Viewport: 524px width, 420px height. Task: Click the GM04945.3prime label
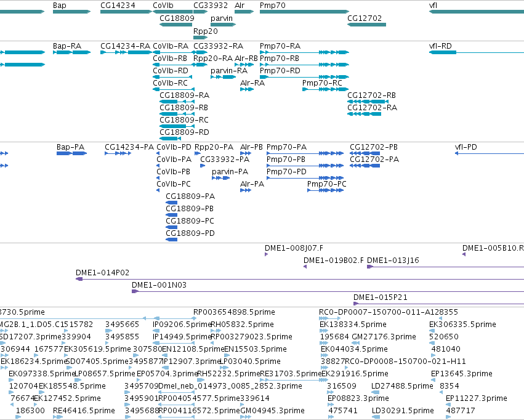point(272,411)
